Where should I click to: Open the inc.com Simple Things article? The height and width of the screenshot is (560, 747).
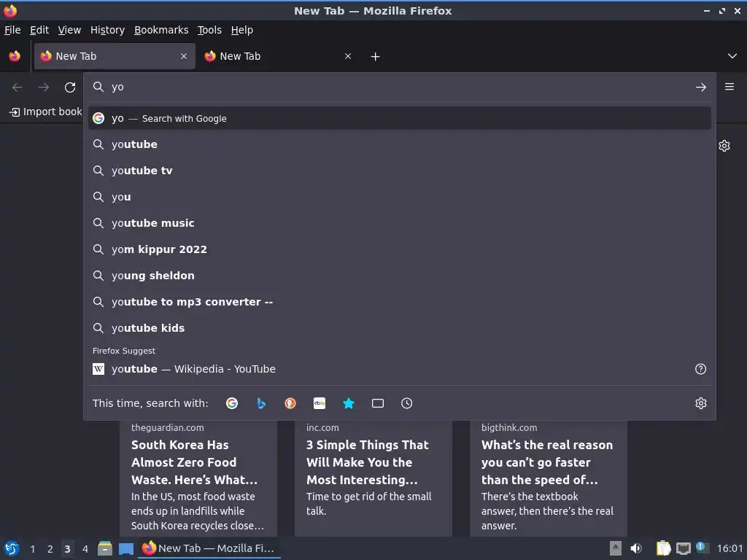373,478
